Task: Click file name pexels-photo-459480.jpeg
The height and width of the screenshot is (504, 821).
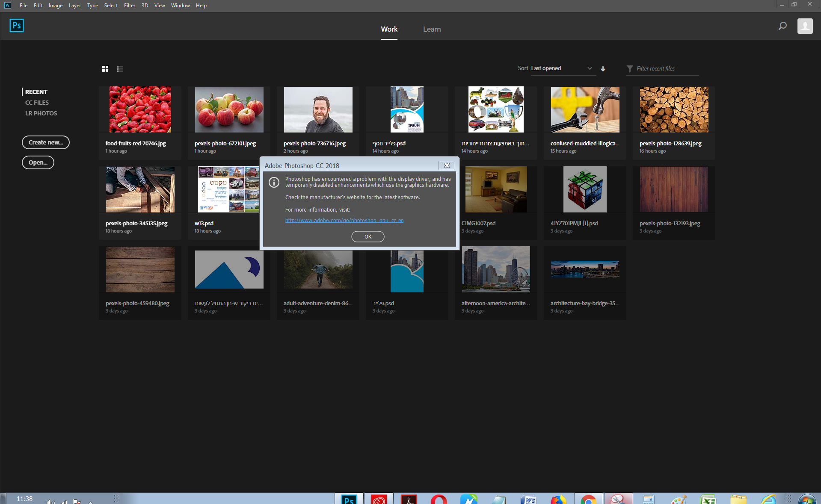Action: [137, 303]
